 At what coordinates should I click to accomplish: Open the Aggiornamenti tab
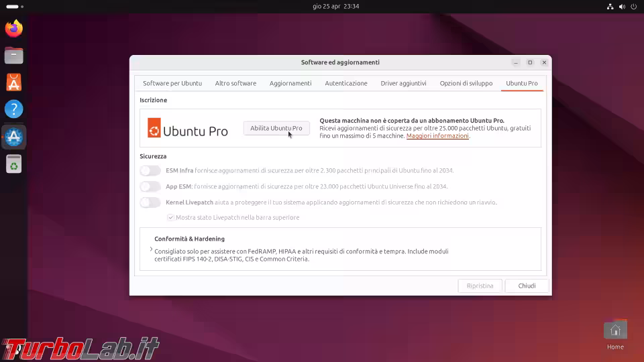coord(290,83)
